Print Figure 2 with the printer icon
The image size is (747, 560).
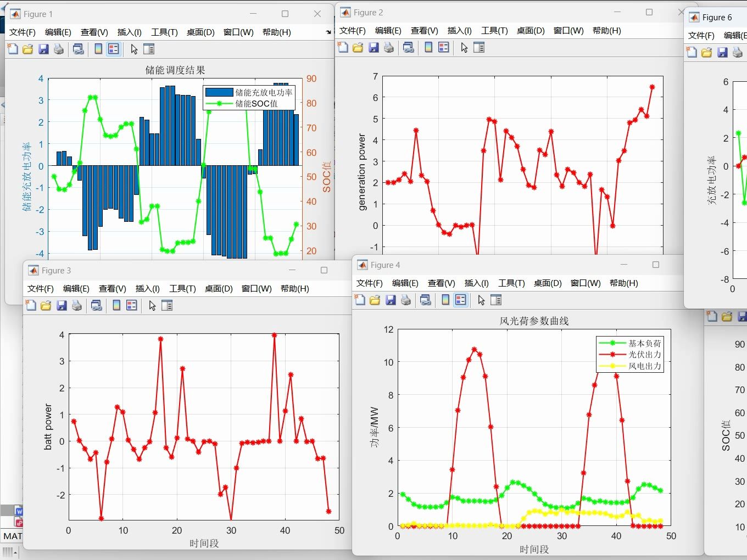[389, 47]
